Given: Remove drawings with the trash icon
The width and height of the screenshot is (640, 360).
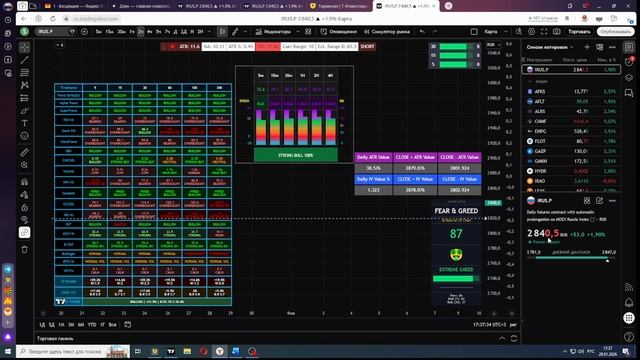Looking at the screenshot, I should pyautogui.click(x=24, y=249).
